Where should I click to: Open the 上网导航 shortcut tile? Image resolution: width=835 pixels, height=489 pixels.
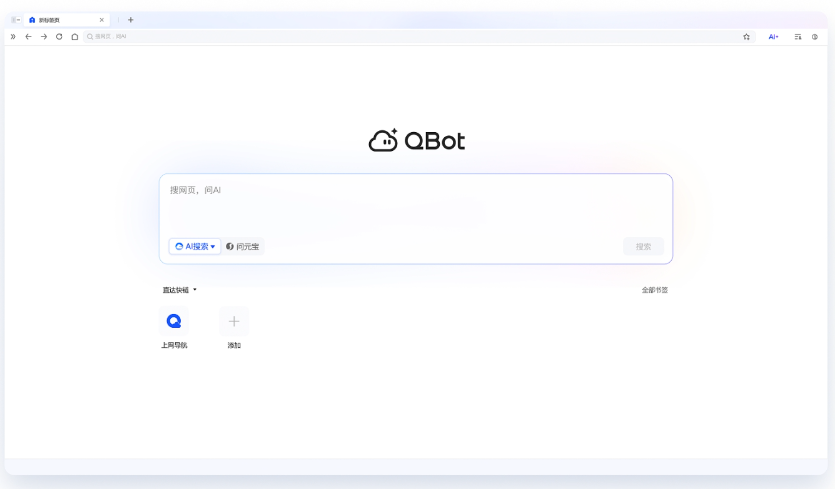(174, 322)
